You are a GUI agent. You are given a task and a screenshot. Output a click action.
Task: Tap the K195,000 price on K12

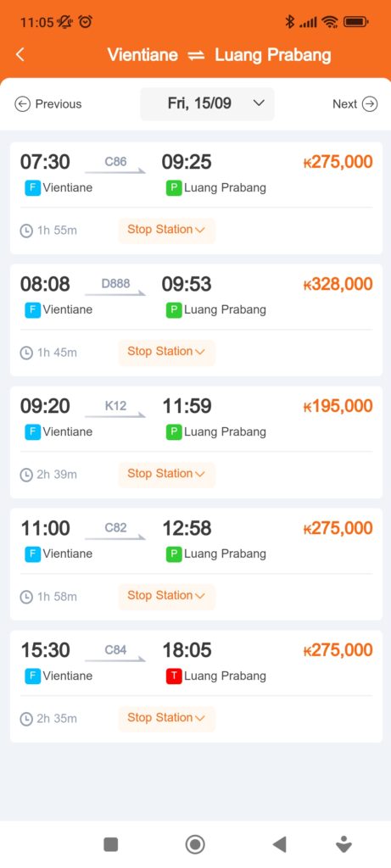click(338, 406)
